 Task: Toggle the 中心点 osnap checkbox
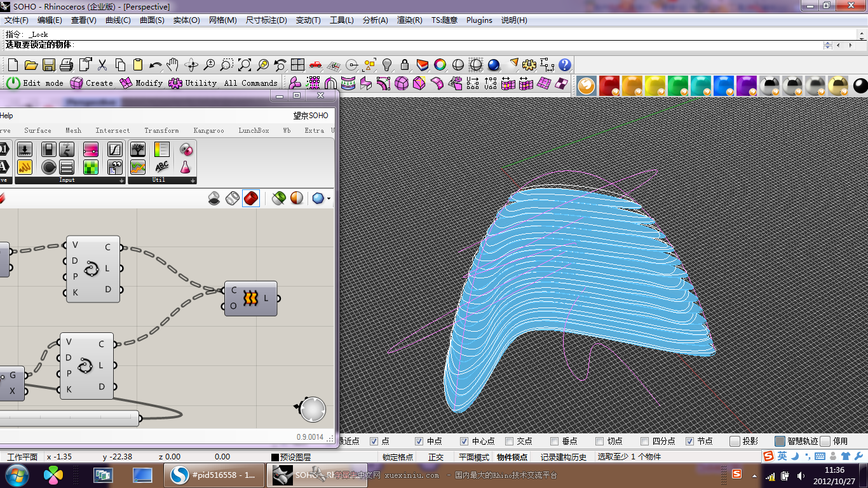click(x=465, y=441)
